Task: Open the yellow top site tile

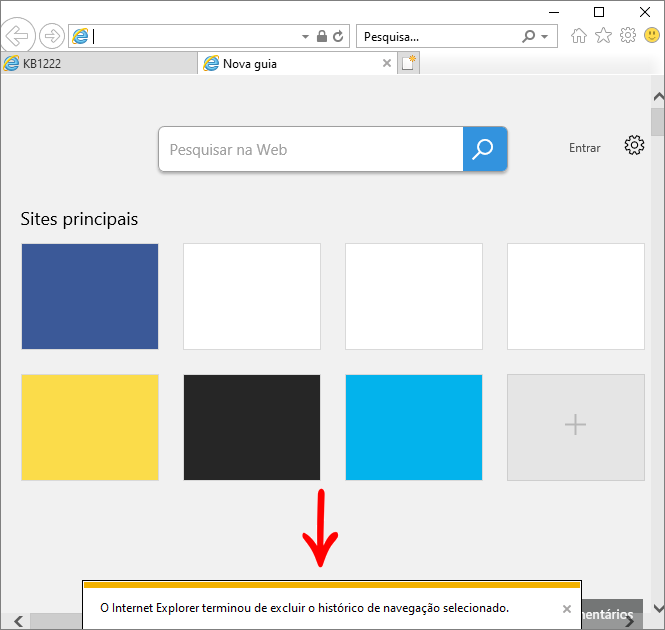Action: click(90, 427)
